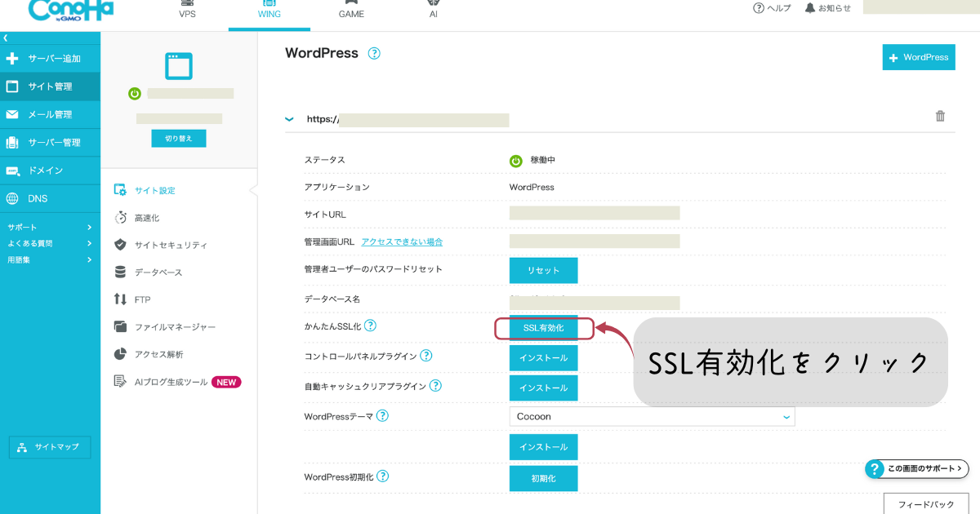This screenshot has width=980, height=514.
Task: Install the コントロールパネルプラグイン
Action: point(543,358)
